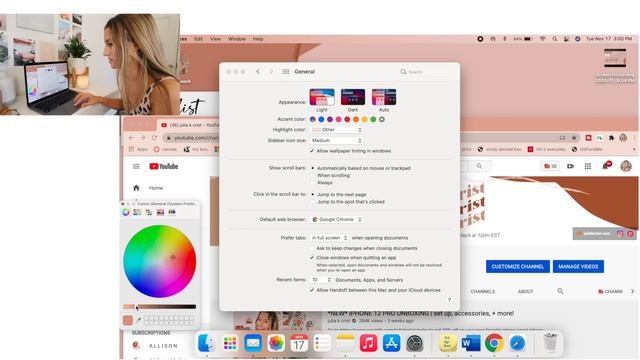Toggle Close windows when quitting an app
640x360 pixels.
[312, 258]
